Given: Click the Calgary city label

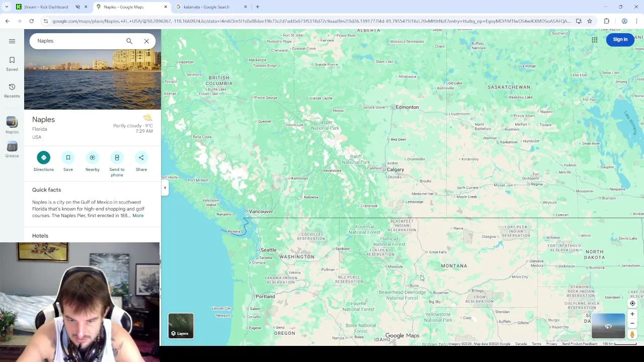Looking at the screenshot, I should (395, 170).
